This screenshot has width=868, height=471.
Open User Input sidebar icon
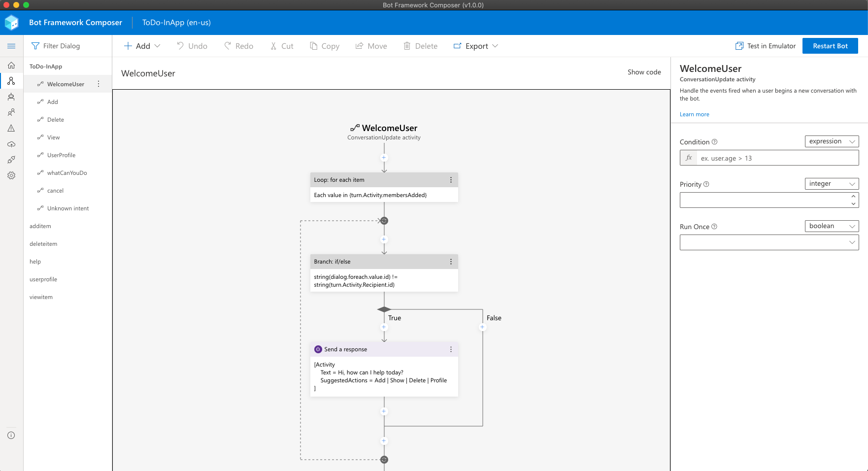(x=11, y=112)
